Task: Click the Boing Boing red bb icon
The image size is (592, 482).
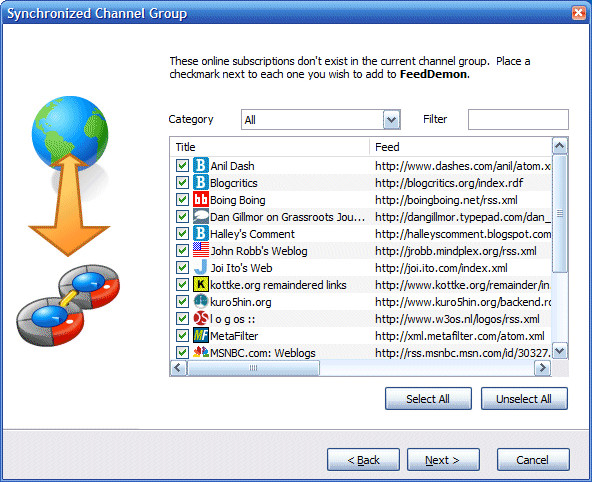Action: click(200, 199)
